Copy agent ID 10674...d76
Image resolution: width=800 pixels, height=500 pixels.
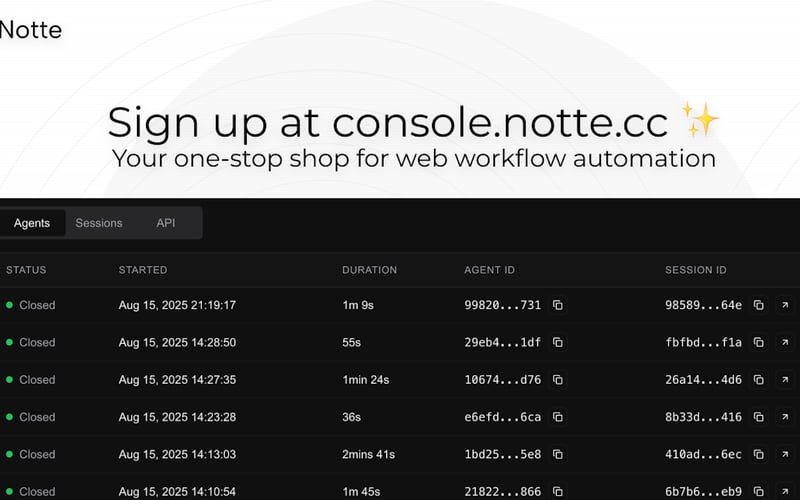pos(558,380)
